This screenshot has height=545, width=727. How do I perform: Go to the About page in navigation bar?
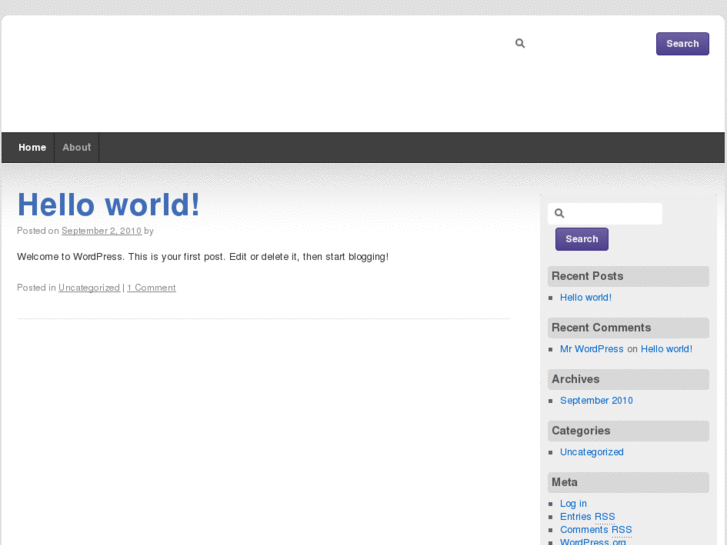click(x=77, y=147)
